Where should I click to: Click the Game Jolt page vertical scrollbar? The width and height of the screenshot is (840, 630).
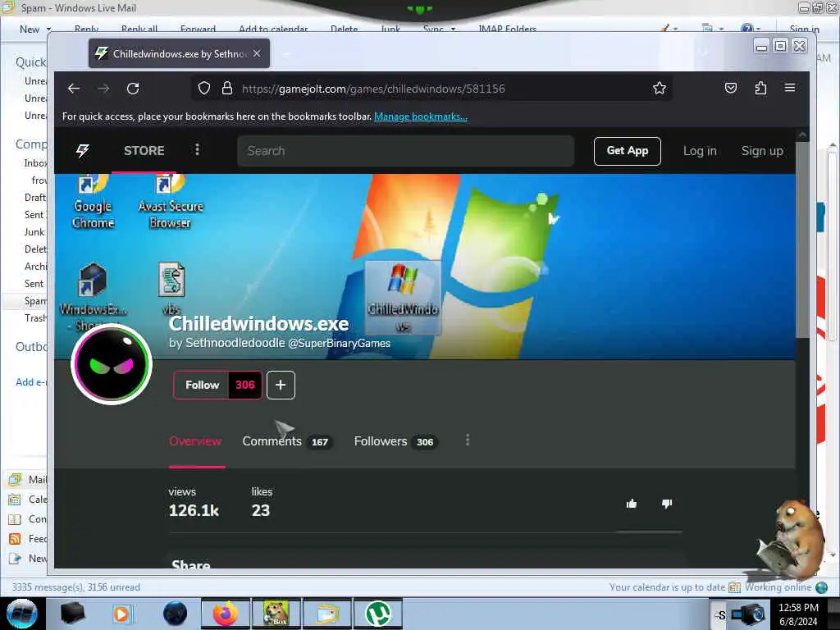(x=802, y=241)
